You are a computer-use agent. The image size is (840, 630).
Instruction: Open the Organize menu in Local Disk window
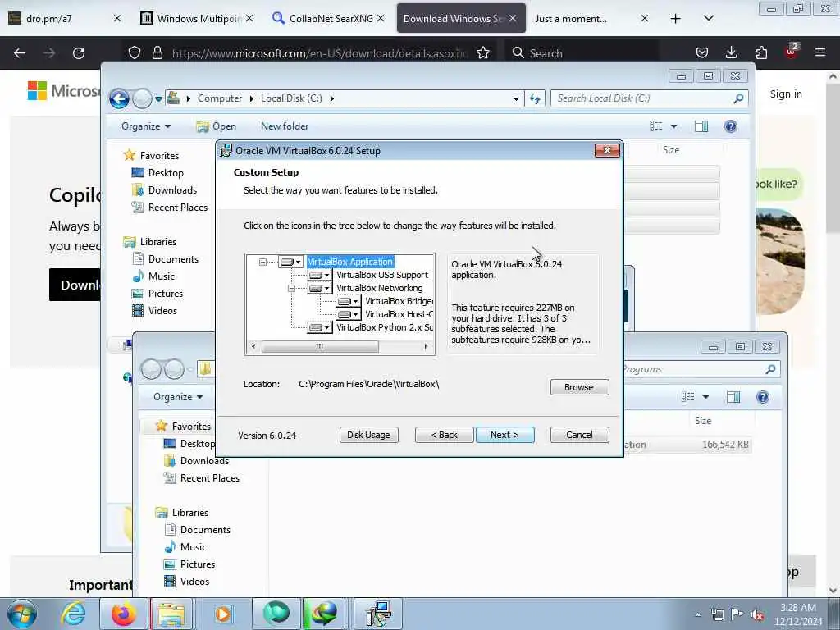(146, 126)
